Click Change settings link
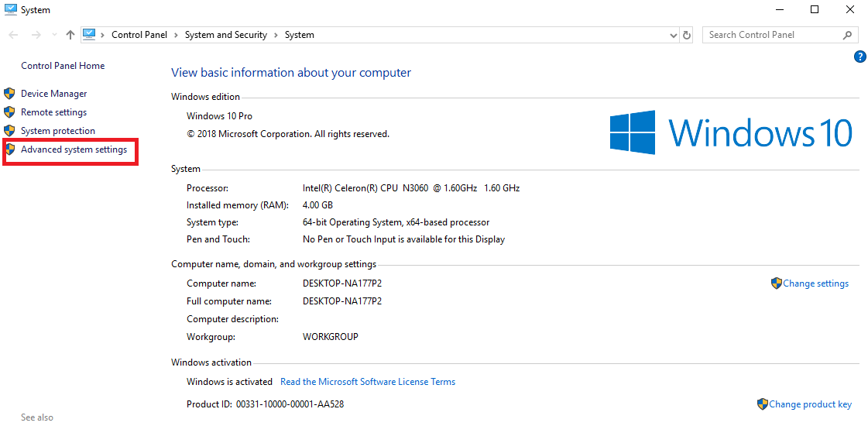This screenshot has width=868, height=426. (x=815, y=283)
